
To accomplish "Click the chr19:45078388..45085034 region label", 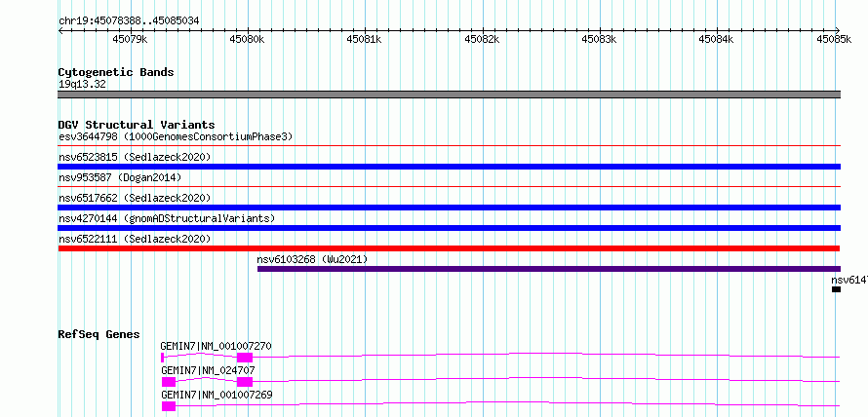I will pyautogui.click(x=129, y=21).
